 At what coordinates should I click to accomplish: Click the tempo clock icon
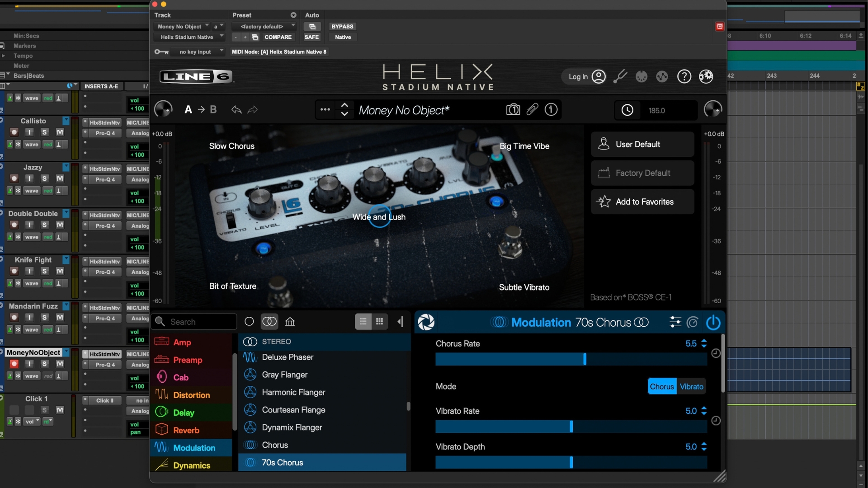[627, 110]
